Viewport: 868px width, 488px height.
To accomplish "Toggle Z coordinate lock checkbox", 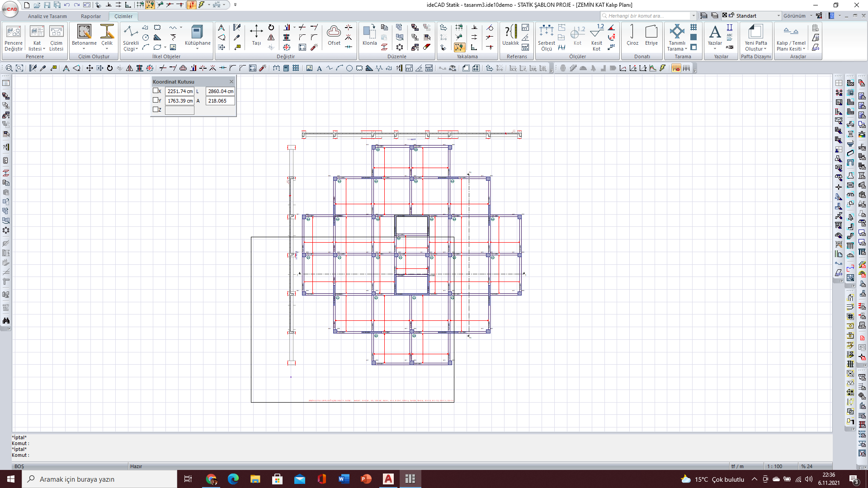I will (156, 109).
